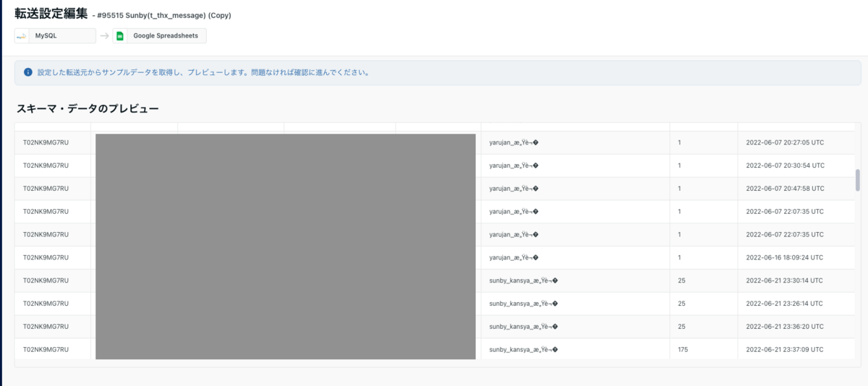Screen dimensions: 868x386
Task: Select timestamp 2022-06-21 23:36:20 UTC
Action: click(785, 326)
